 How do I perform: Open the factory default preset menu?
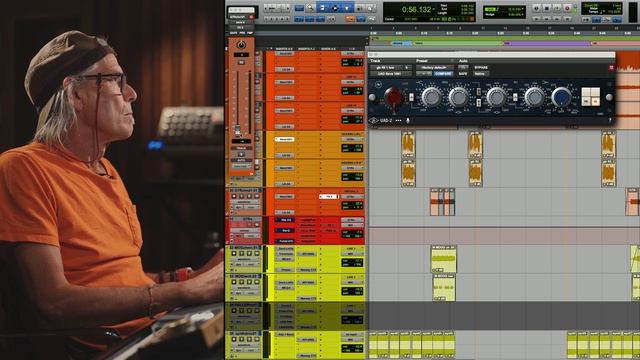click(434, 67)
